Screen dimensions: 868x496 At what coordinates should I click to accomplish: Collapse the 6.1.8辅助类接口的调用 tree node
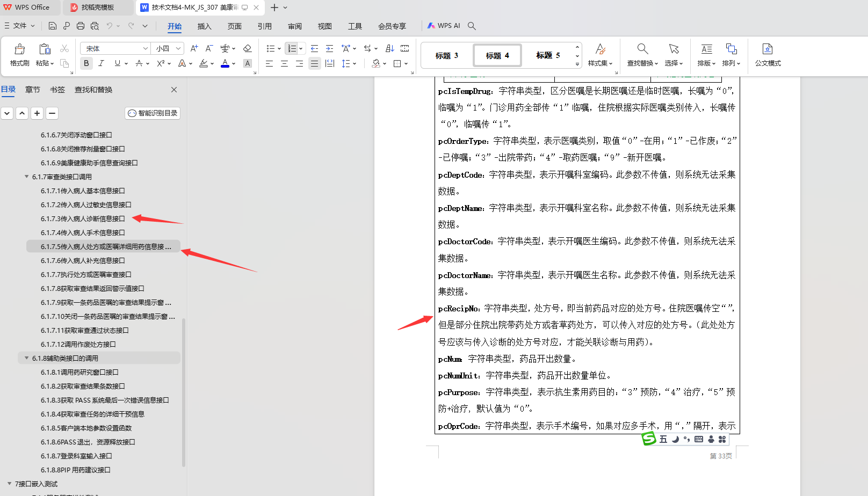[26, 358]
